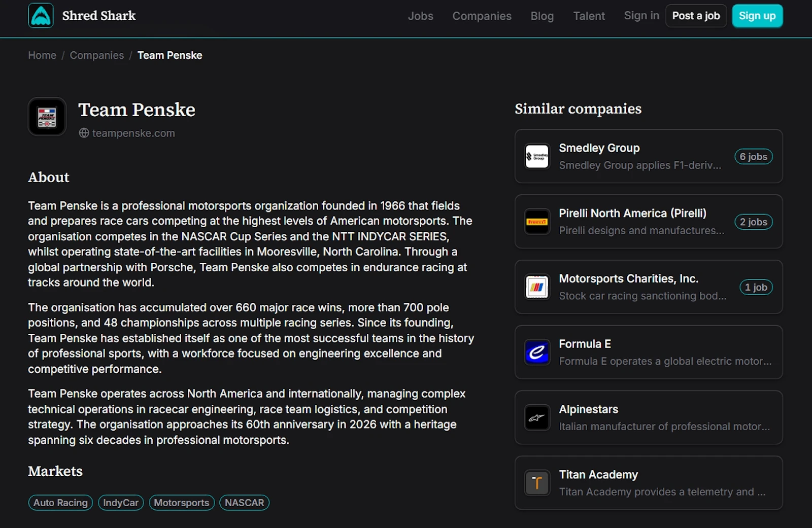812x528 pixels.
Task: Click the paragraph starting 'Team Penske is a professional'
Action: pyautogui.click(x=251, y=244)
